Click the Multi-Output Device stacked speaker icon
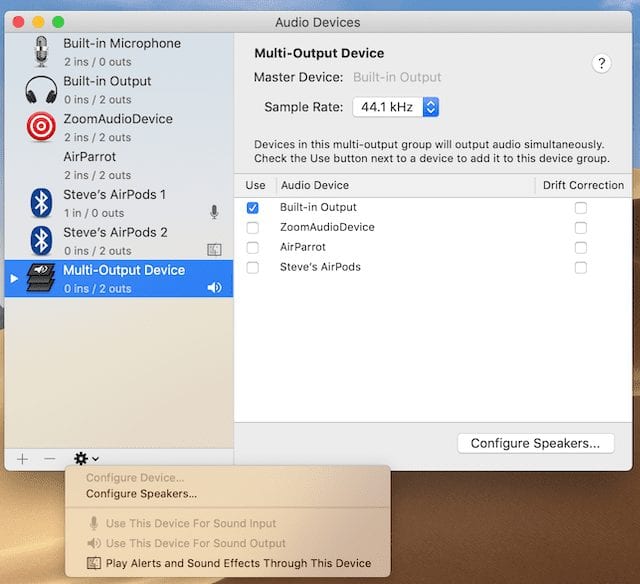 [x=40, y=278]
